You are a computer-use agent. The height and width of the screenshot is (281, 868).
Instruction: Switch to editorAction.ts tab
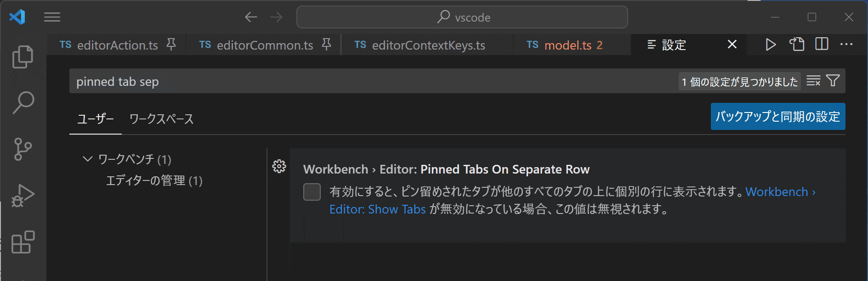pyautogui.click(x=117, y=45)
